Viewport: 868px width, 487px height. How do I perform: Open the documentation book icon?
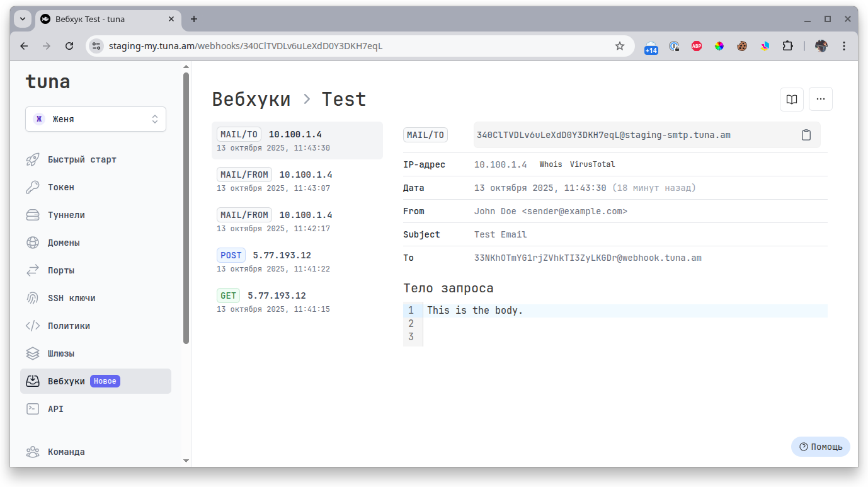[x=792, y=99]
